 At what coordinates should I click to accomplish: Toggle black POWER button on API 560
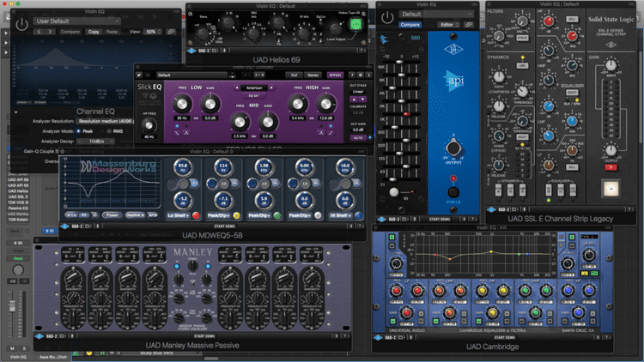click(453, 191)
